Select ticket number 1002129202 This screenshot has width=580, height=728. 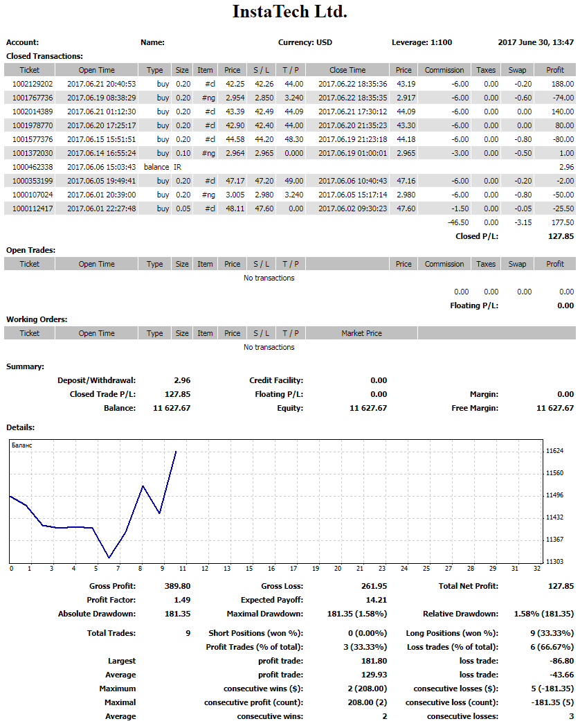(x=33, y=84)
